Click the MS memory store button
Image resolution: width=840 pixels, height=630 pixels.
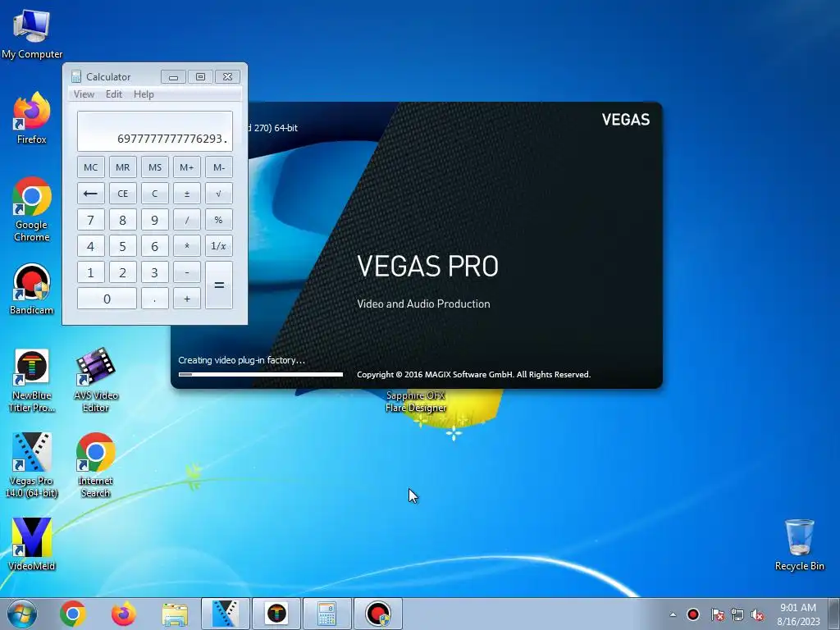[155, 167]
